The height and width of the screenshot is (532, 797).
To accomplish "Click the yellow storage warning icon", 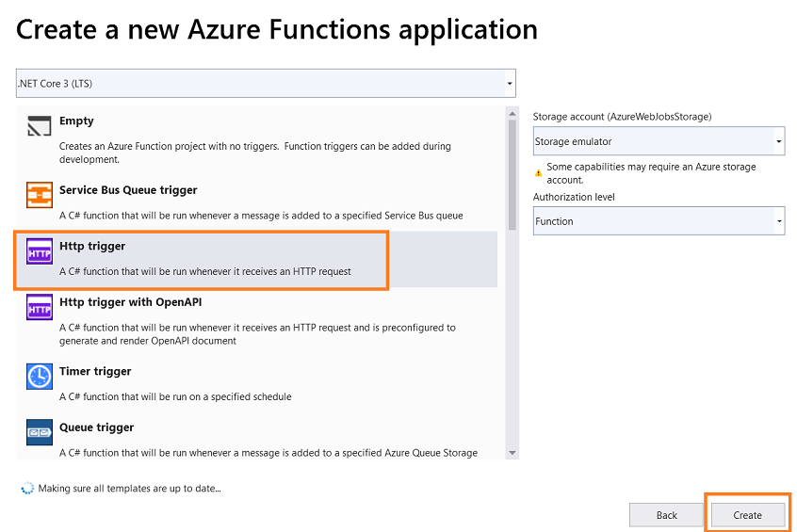I will [x=538, y=173].
